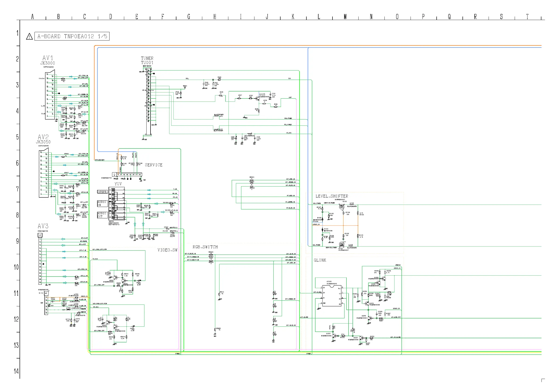The image size is (555, 392).
Task: Click the QLINK section heading
Action: click(320, 260)
